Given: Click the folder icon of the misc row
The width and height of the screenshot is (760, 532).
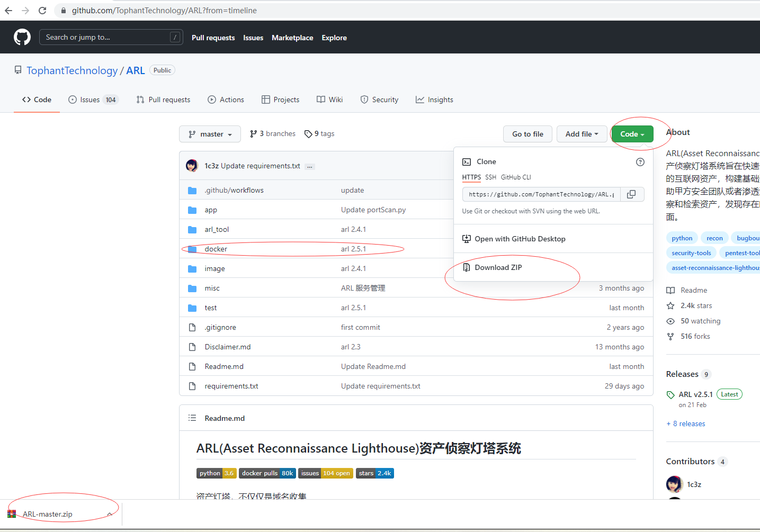Looking at the screenshot, I should [x=192, y=288].
